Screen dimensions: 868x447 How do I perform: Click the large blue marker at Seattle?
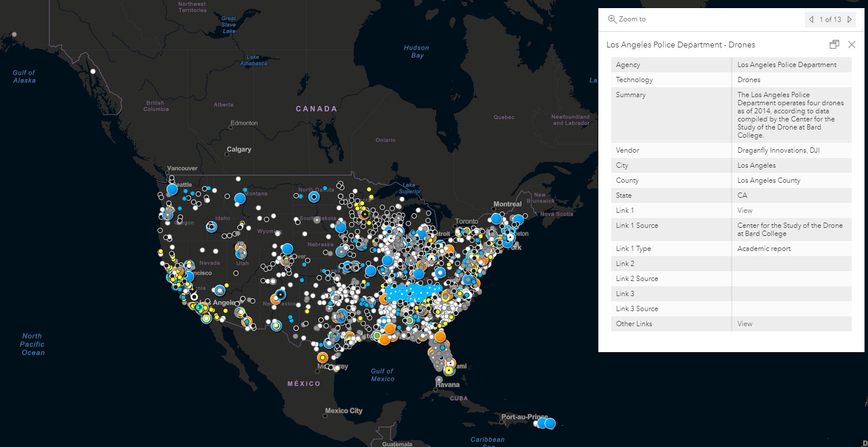[172, 189]
